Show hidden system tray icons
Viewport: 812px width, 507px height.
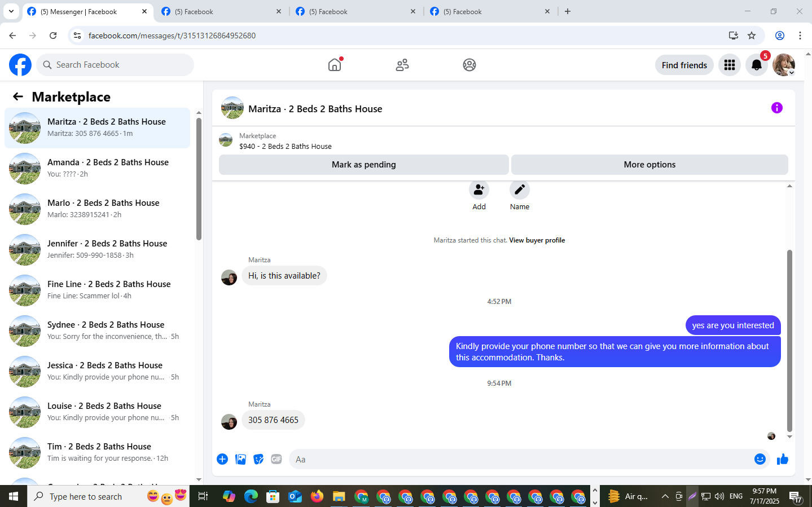665,496
